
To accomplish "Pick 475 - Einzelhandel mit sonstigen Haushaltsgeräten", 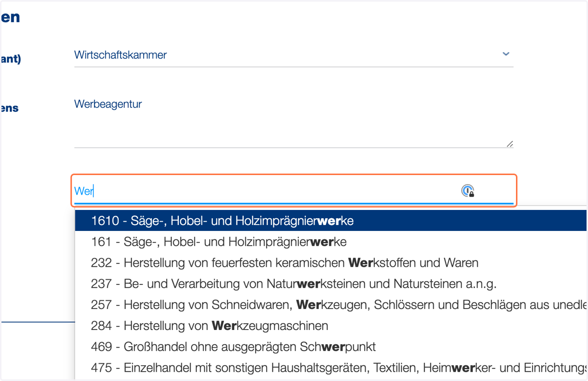I will (331, 368).
